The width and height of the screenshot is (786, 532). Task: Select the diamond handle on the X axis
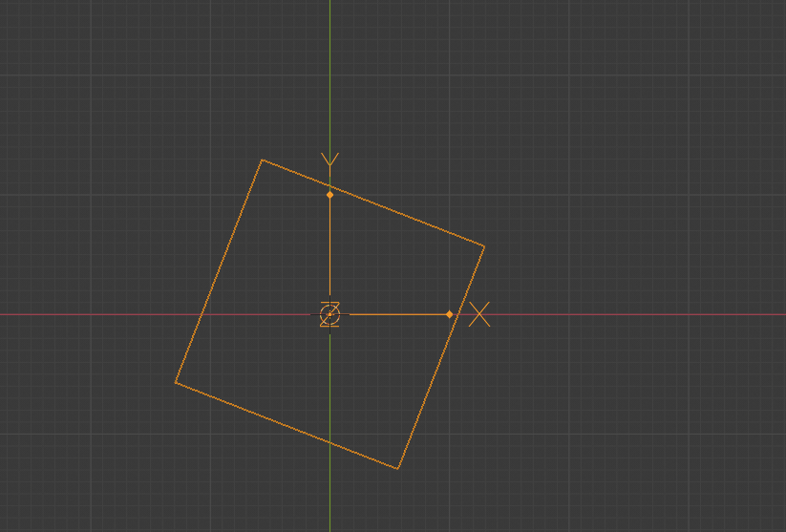coord(450,314)
